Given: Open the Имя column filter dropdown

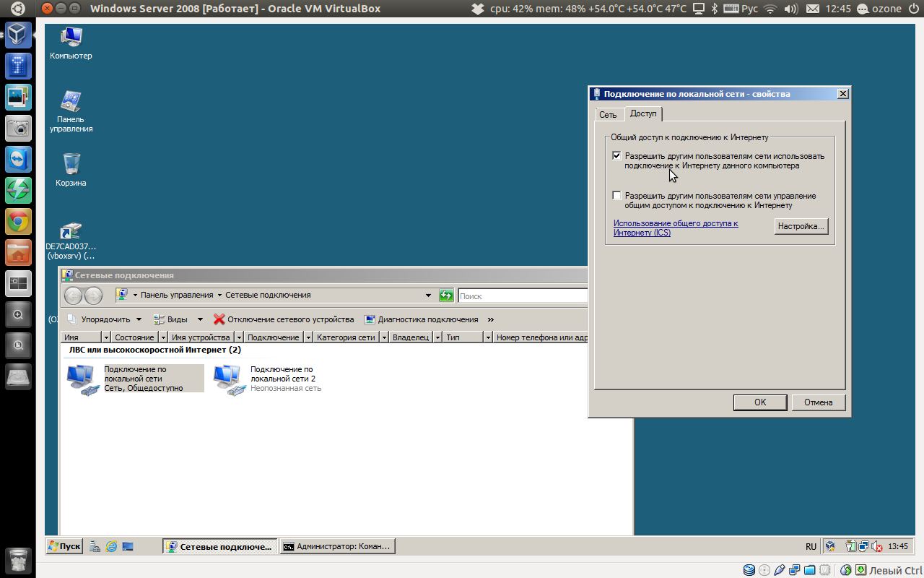Looking at the screenshot, I should [106, 337].
